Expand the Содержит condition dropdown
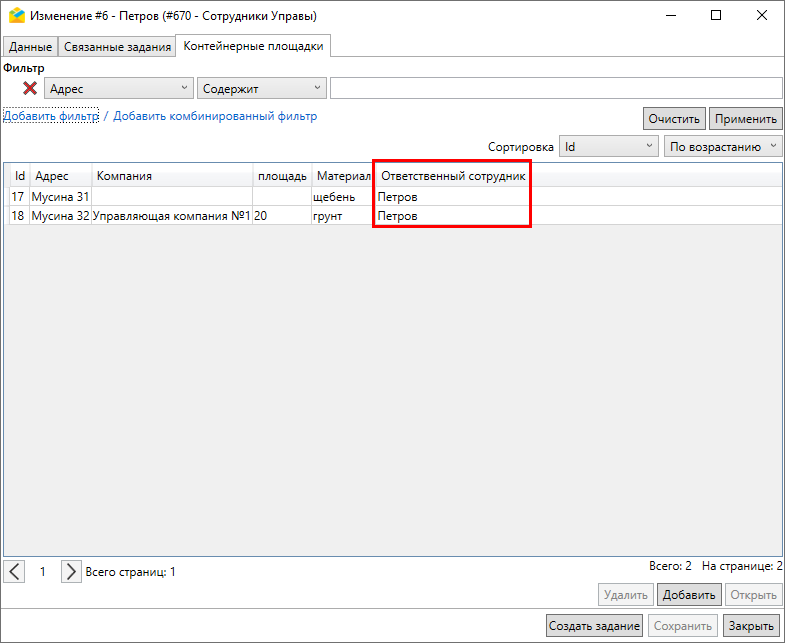 tap(262, 88)
